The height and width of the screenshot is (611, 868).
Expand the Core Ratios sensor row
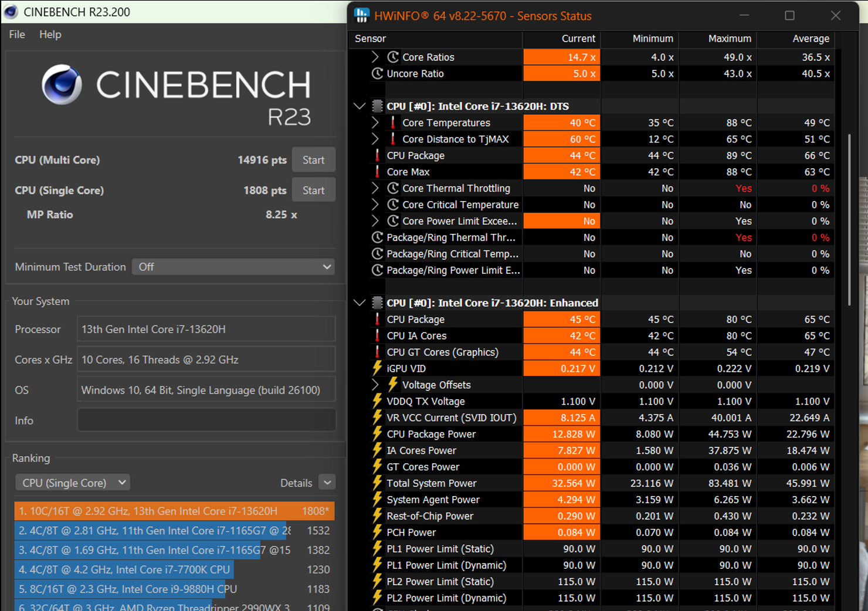coord(375,57)
